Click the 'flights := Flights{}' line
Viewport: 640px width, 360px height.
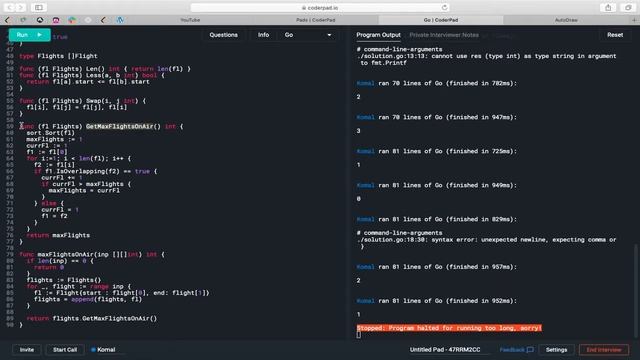tap(64, 280)
